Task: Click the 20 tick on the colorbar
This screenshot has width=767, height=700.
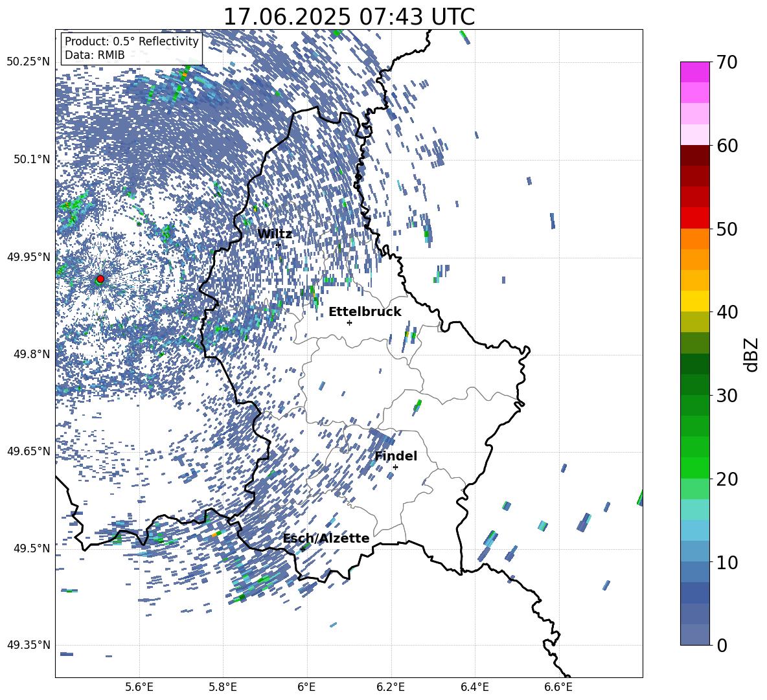Action: click(727, 479)
